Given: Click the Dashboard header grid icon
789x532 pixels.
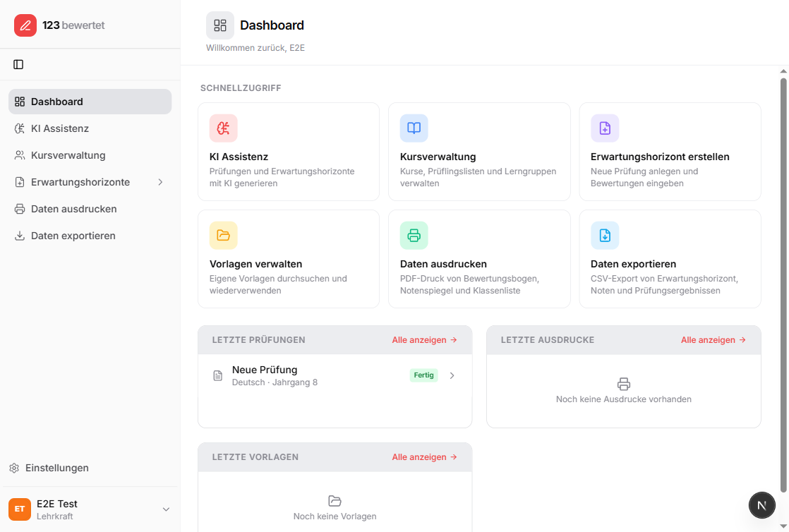Looking at the screenshot, I should (220, 25).
